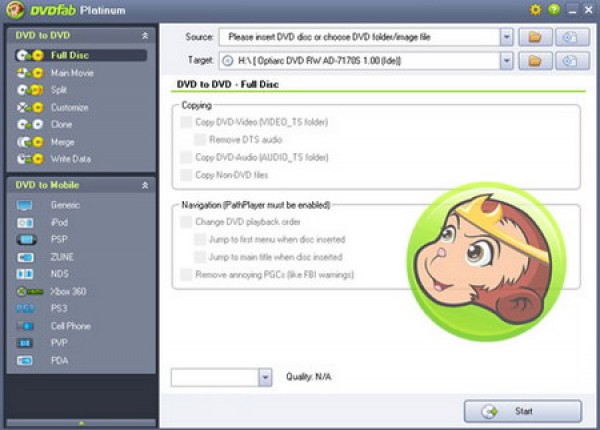Click the Customize mode disc icon
This screenshot has height=430, width=600.
(x=31, y=108)
